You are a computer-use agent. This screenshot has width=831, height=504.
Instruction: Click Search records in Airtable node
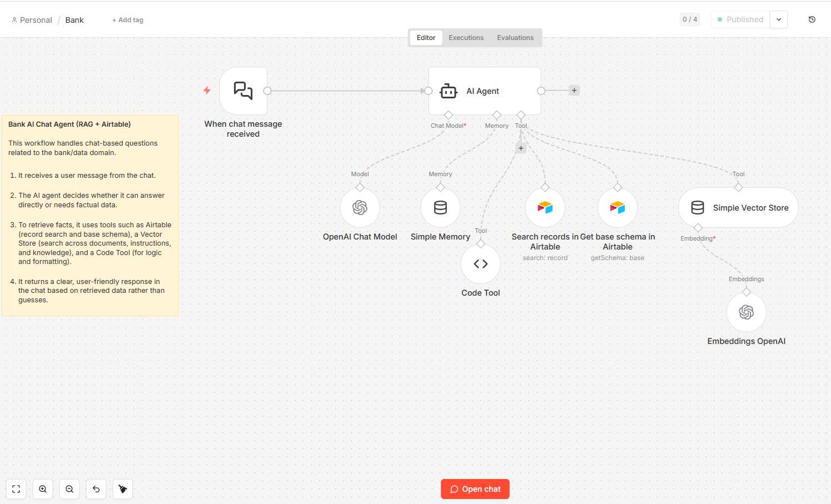pos(545,208)
